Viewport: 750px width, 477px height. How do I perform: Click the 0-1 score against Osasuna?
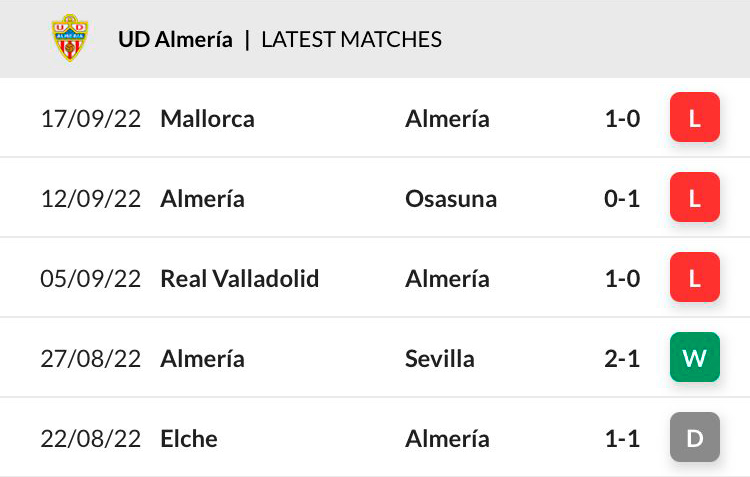coord(622,199)
